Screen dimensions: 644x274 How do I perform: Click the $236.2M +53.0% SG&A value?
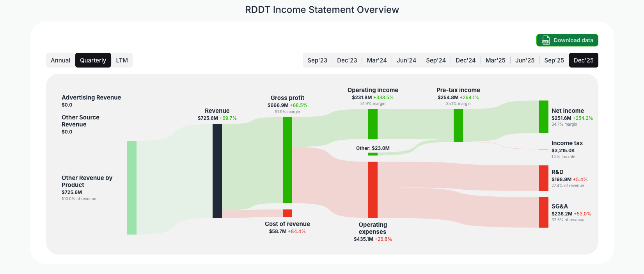click(x=571, y=214)
